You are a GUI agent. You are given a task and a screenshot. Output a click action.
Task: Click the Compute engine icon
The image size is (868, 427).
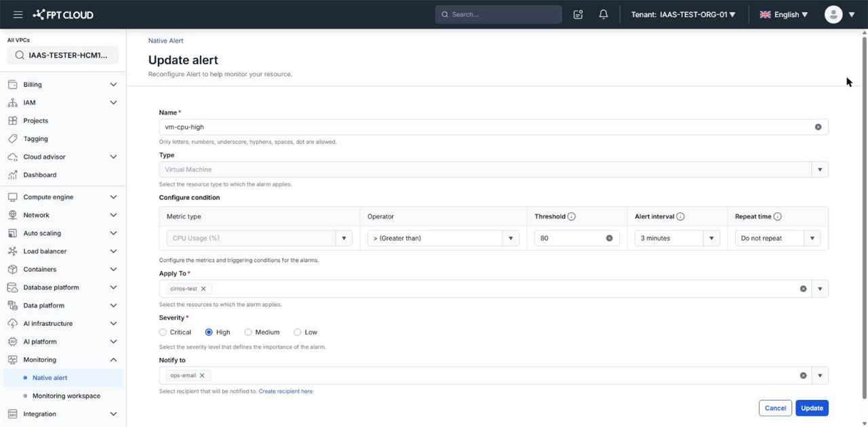pyautogui.click(x=12, y=197)
